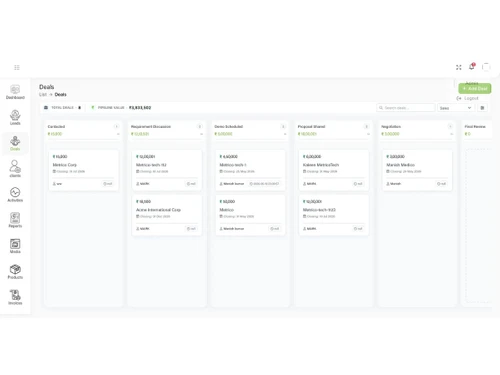
Task: Open the Contacted column options icon
Action: click(116, 127)
